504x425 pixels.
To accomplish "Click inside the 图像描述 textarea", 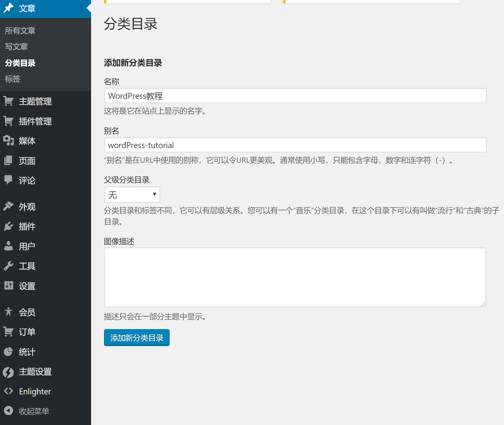I will pyautogui.click(x=295, y=277).
